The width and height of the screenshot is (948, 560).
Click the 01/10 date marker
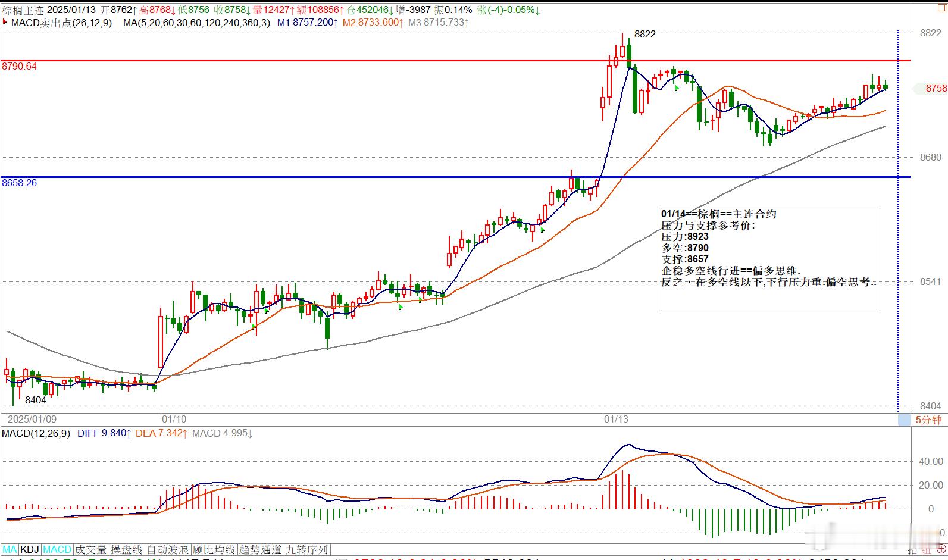coord(174,419)
